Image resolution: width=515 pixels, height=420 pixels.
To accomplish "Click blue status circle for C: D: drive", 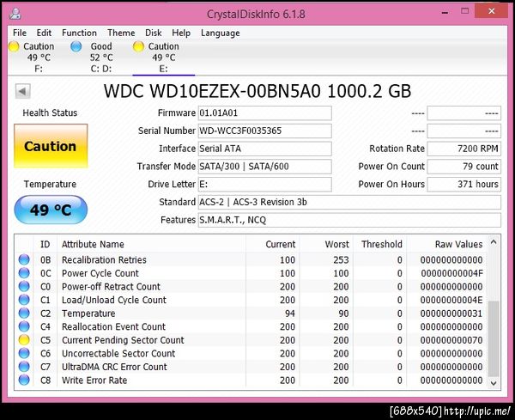I will coord(76,46).
